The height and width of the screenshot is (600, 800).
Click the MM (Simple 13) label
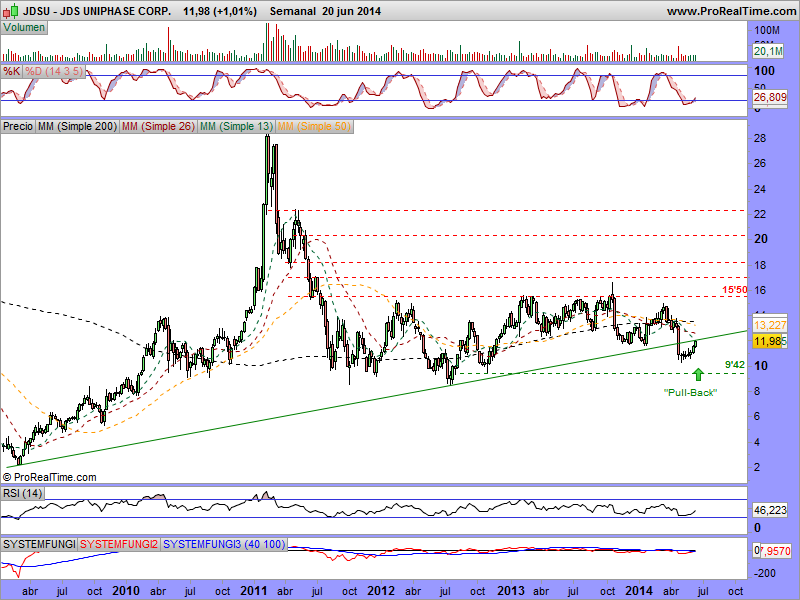click(x=236, y=126)
